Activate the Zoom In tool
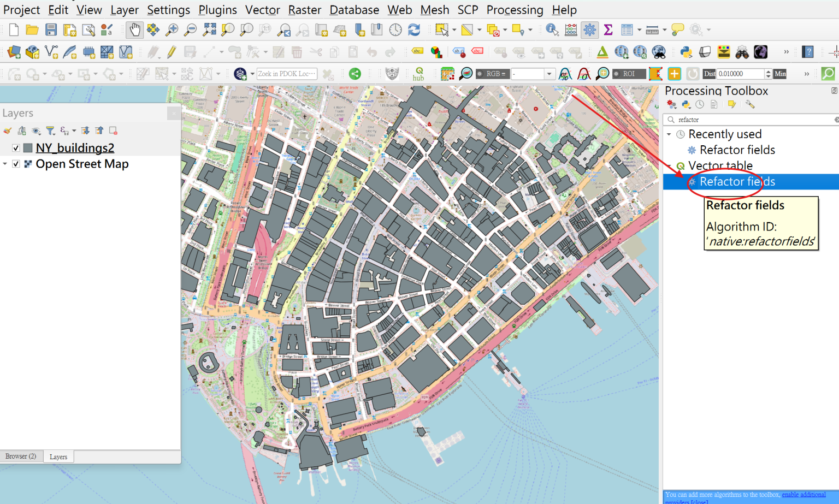Screen dimensions: 839x504 pos(172,30)
